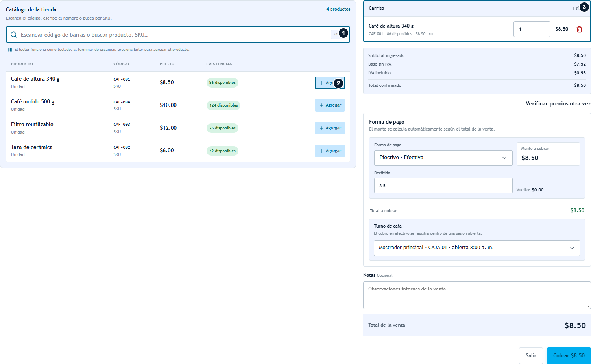Click the CAF-003 code cell
Image resolution: width=591 pixels, height=364 pixels.
(x=122, y=124)
